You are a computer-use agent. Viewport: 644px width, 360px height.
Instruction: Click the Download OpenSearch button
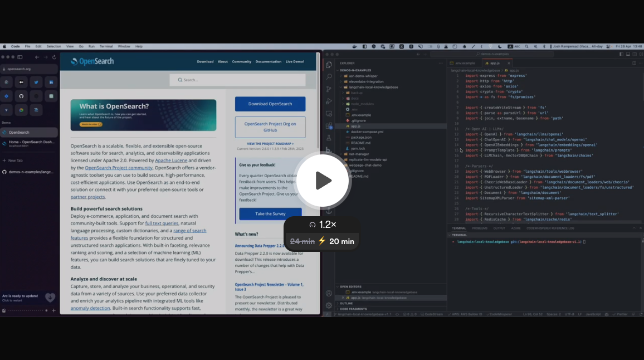point(270,104)
